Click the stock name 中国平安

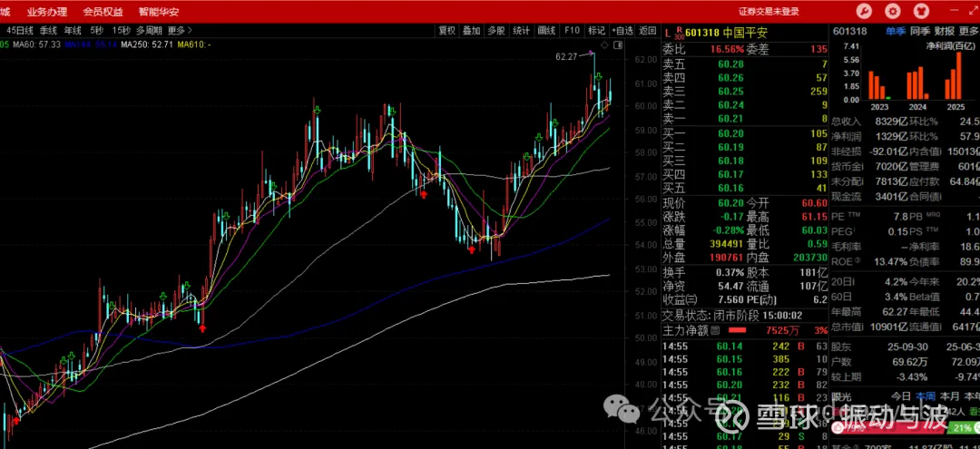pyautogui.click(x=745, y=33)
